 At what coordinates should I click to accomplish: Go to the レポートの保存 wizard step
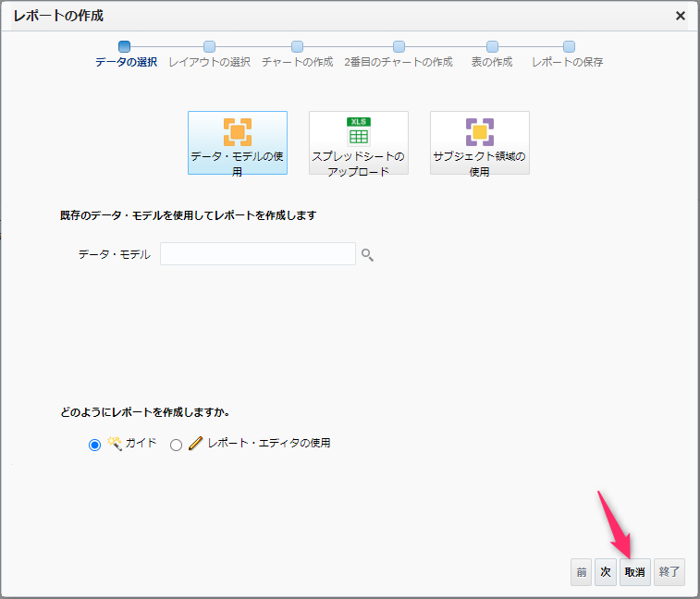point(568,55)
